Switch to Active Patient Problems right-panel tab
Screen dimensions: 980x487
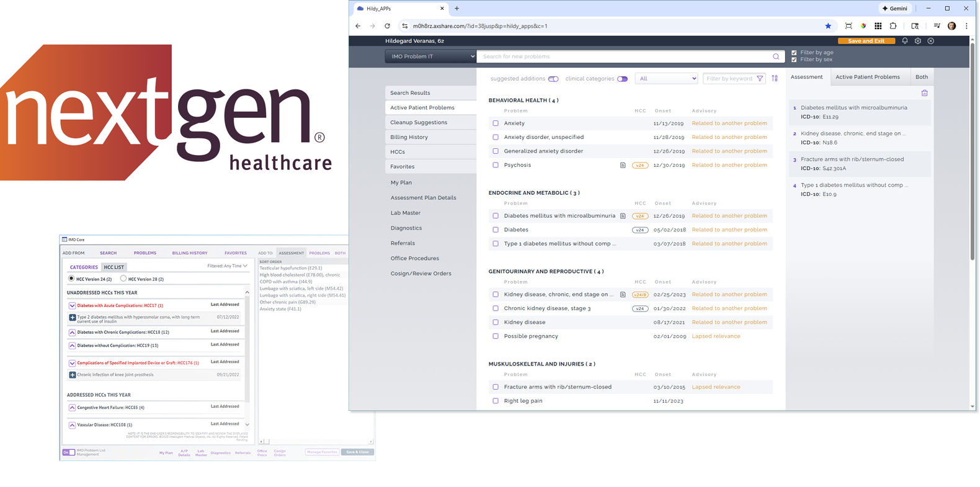867,77
